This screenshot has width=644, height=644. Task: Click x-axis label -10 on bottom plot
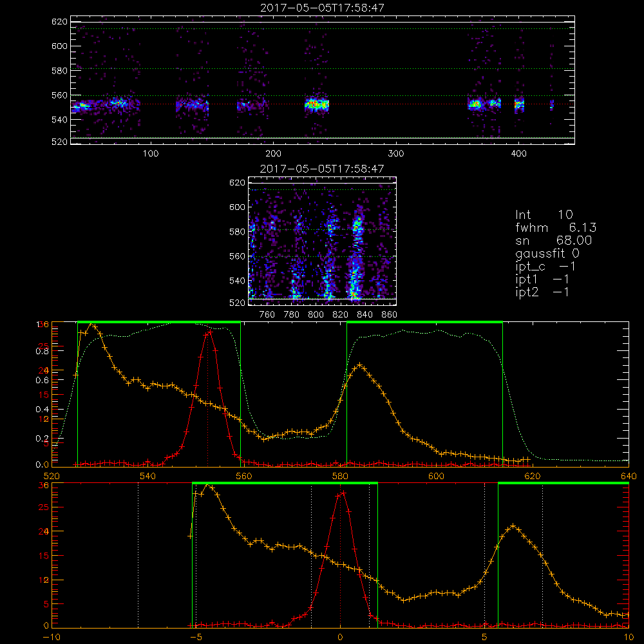[x=52, y=637]
